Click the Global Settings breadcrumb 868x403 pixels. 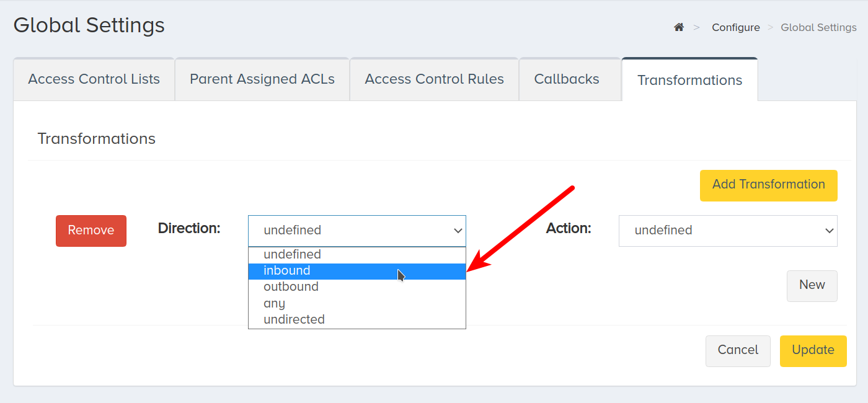click(818, 27)
